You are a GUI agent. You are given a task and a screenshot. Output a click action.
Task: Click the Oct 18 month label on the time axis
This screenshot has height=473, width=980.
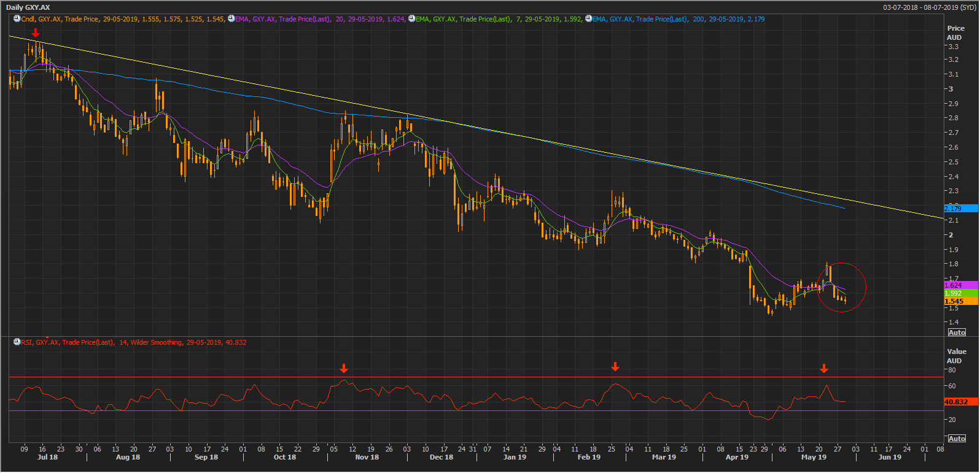(285, 457)
